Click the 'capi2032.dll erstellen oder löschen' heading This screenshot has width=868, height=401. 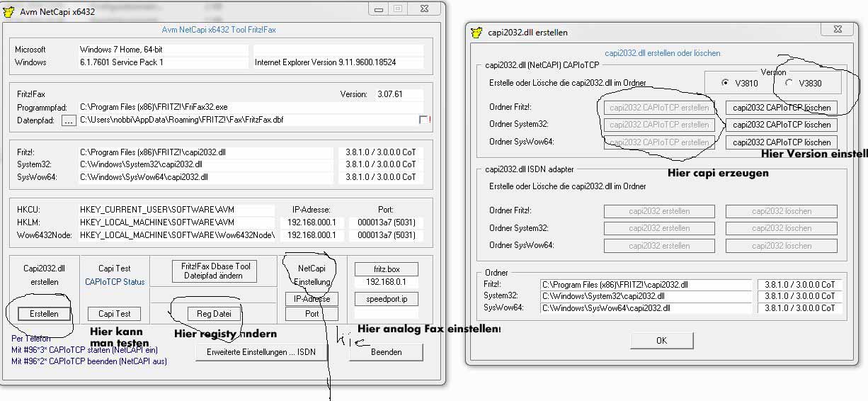(x=663, y=53)
